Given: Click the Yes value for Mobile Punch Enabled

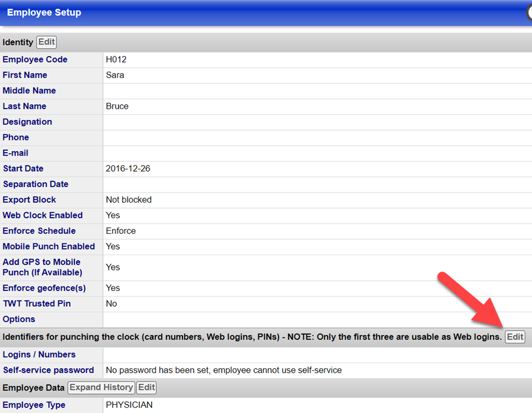Looking at the screenshot, I should click(113, 246).
